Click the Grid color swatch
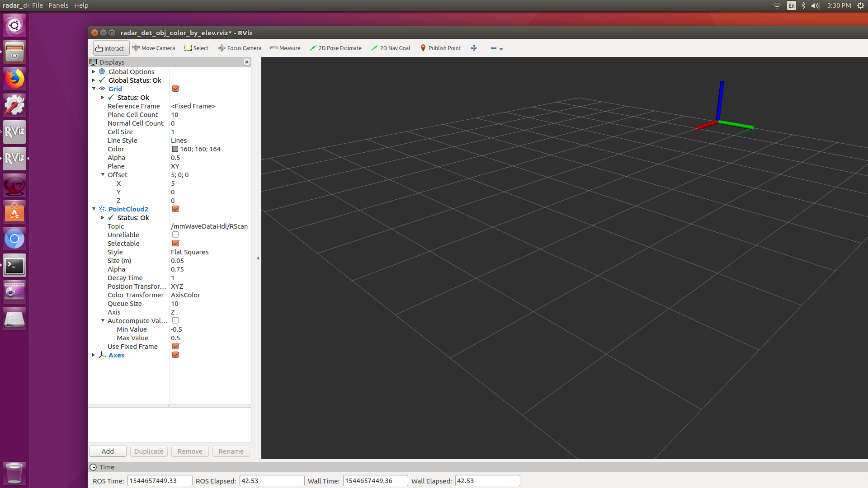 click(x=175, y=149)
